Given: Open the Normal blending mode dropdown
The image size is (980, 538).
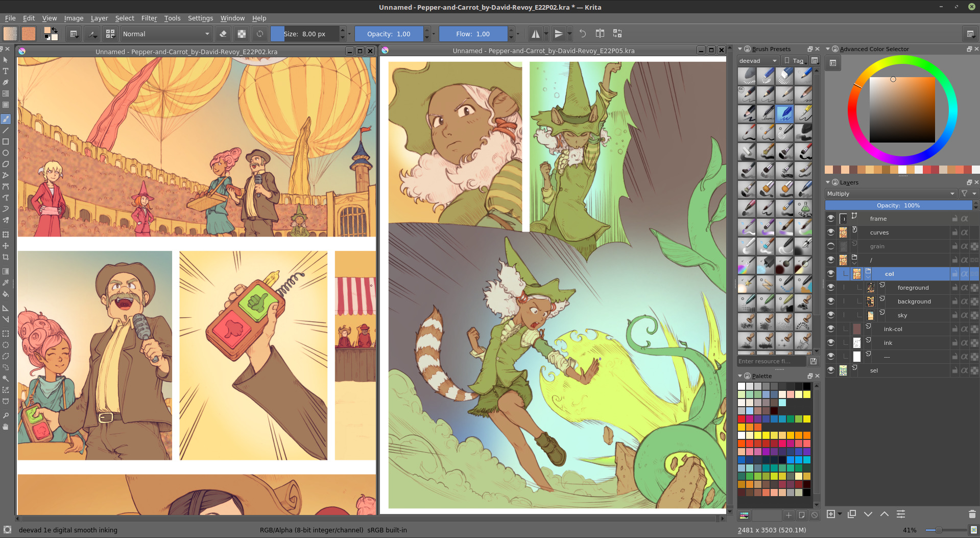Looking at the screenshot, I should tap(166, 34).
